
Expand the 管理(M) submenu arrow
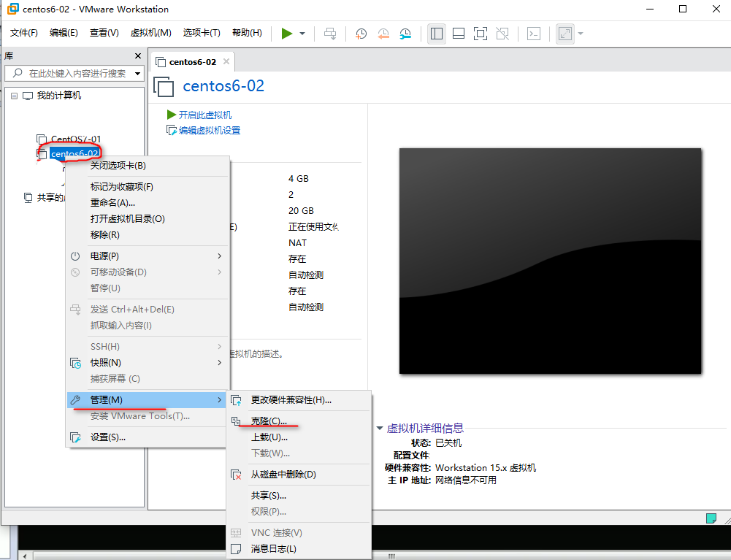point(219,399)
